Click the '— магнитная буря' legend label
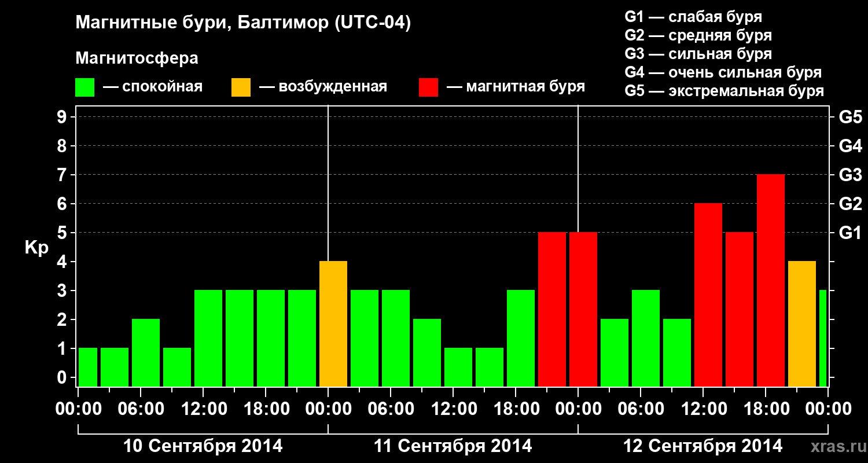This screenshot has width=868, height=463. pos(516,87)
